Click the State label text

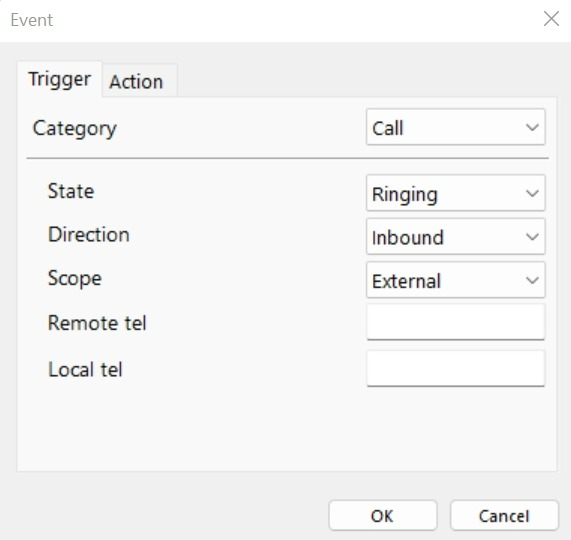click(x=71, y=191)
